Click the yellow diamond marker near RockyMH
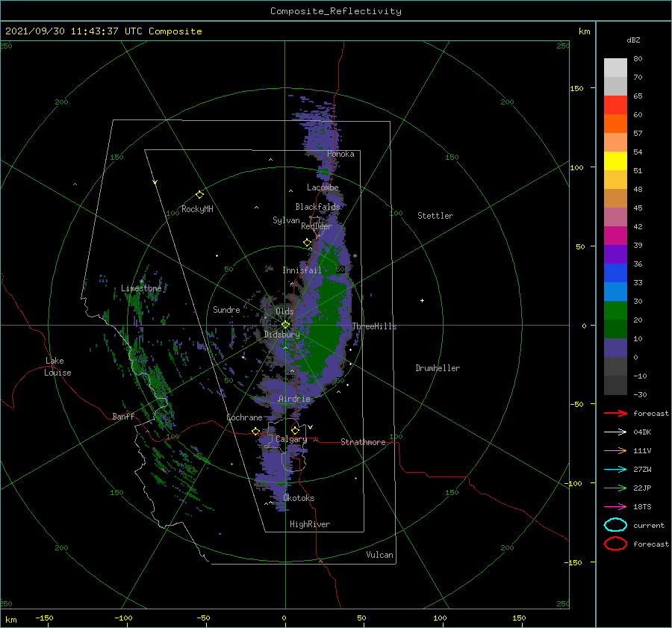The image size is (672, 628). (199, 195)
